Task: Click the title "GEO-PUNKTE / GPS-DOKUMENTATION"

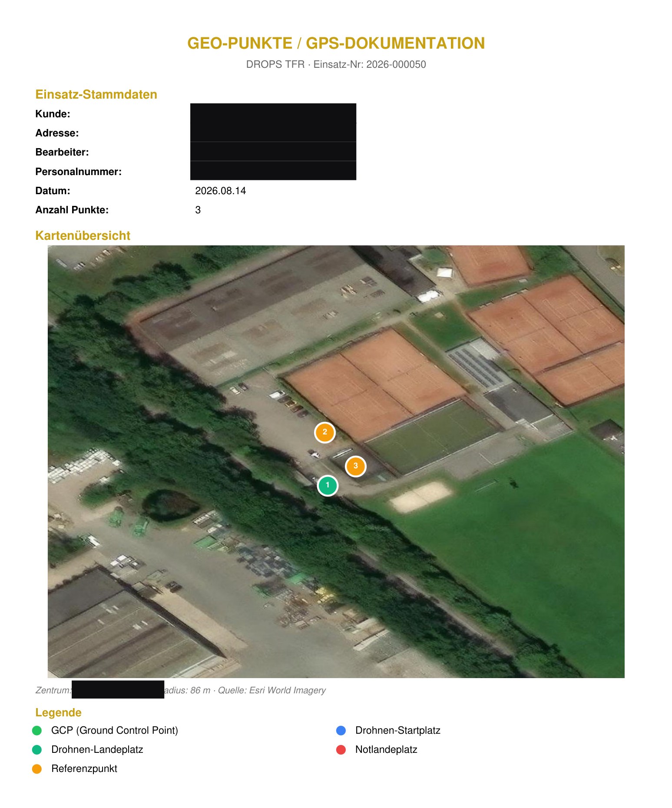Action: pos(336,43)
